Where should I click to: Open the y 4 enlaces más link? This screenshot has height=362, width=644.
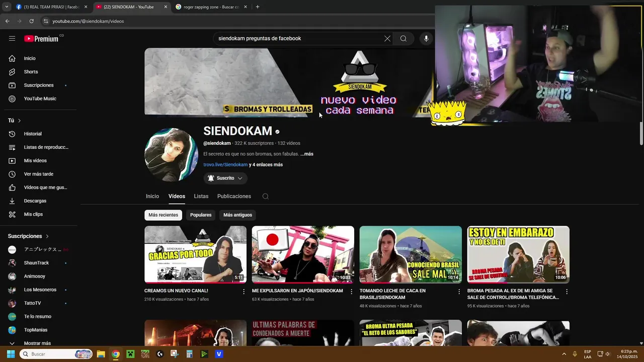(266, 165)
